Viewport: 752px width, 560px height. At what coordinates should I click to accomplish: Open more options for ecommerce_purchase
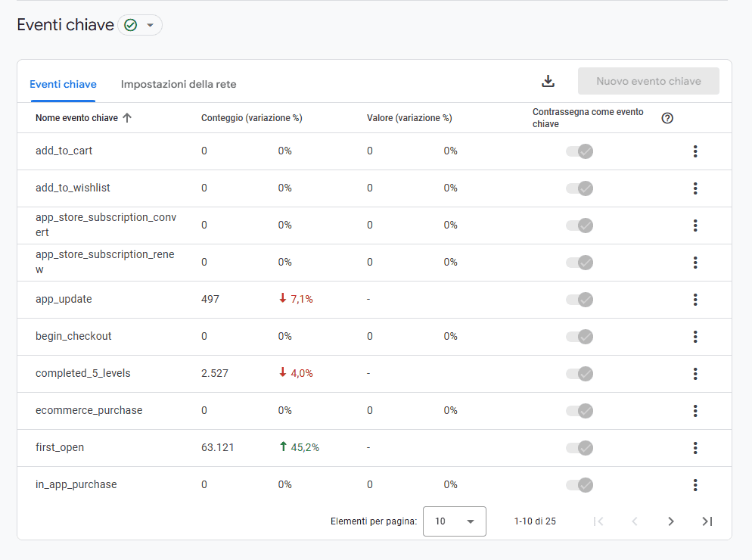pos(695,411)
